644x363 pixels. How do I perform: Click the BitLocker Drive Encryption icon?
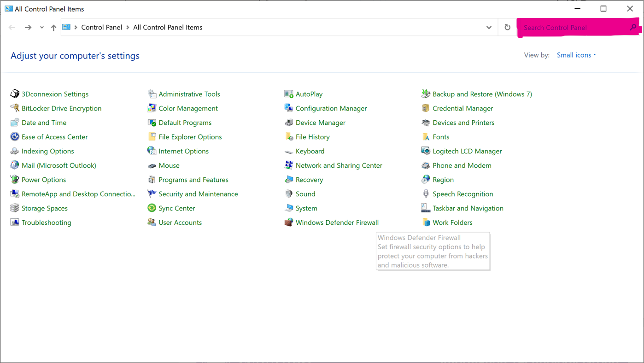(x=15, y=108)
